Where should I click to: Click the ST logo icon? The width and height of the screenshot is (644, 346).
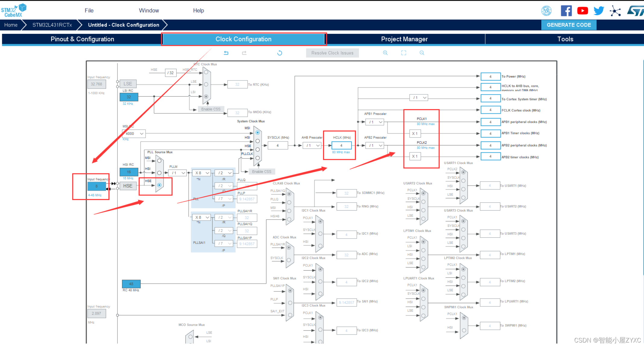tap(635, 11)
